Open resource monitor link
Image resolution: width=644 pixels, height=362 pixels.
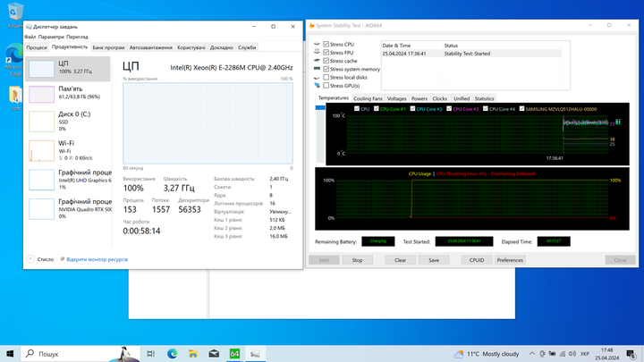coord(97,259)
